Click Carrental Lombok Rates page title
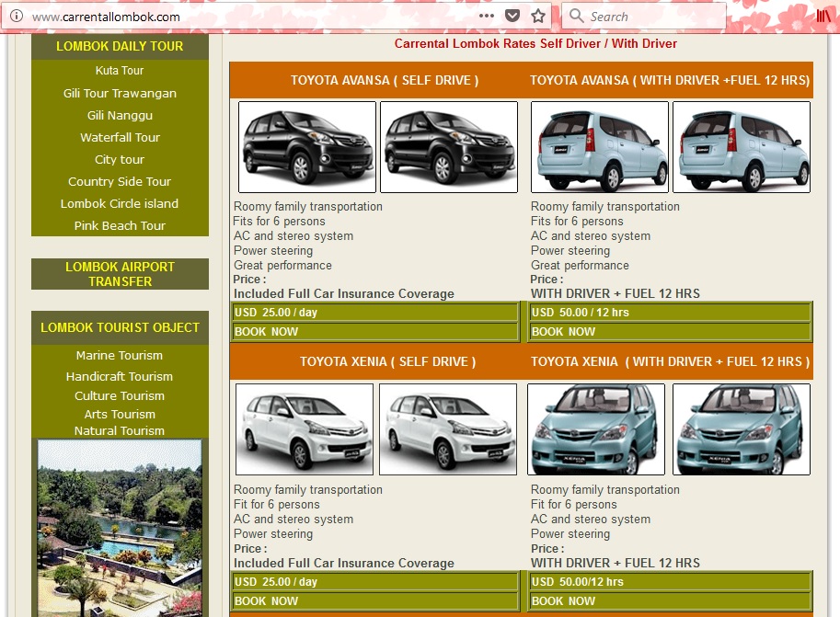This screenshot has width=840, height=617. click(535, 44)
